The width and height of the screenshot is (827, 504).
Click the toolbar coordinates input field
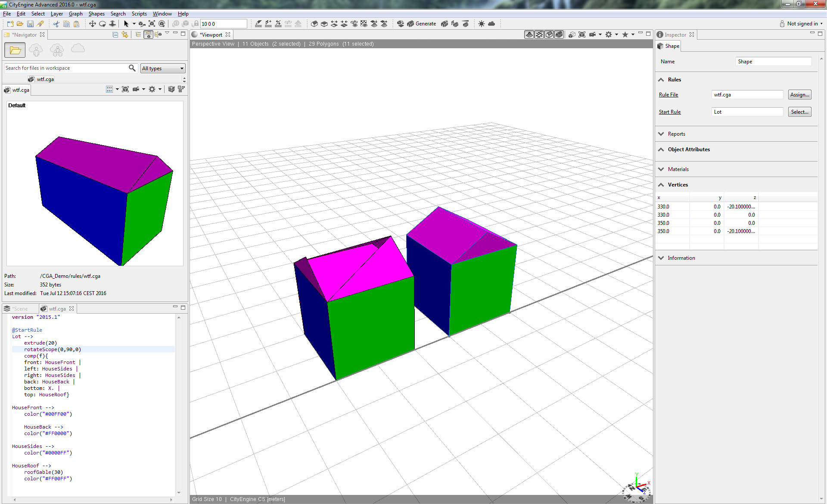[224, 24]
